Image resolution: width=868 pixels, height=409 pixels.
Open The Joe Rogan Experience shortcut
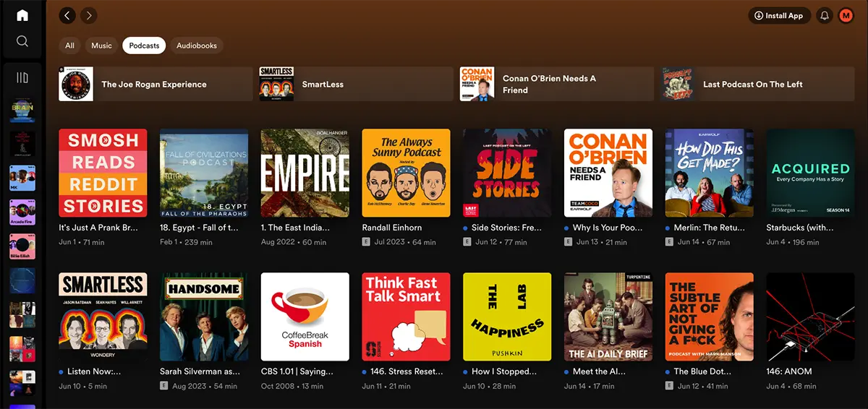tap(155, 85)
